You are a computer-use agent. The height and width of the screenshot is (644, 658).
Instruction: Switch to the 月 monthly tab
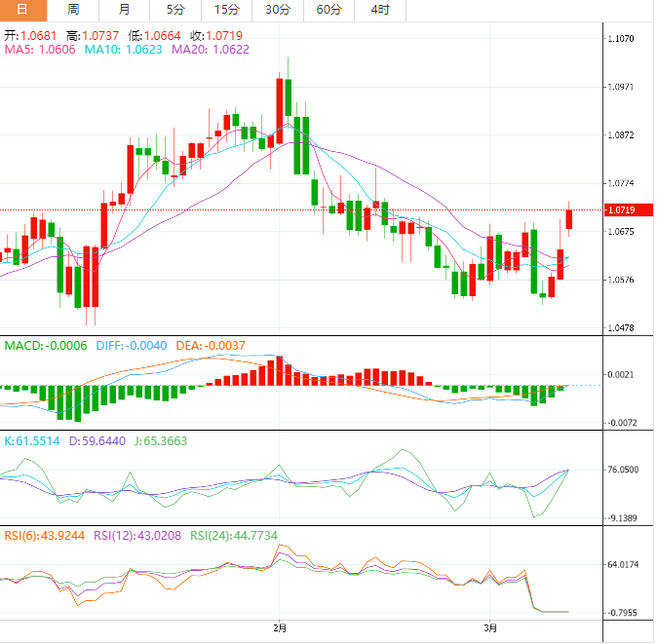(x=124, y=10)
